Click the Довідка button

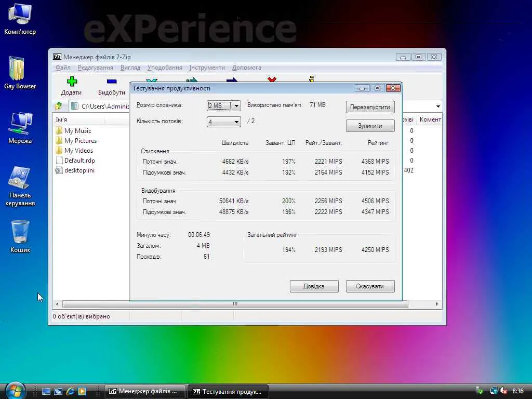(x=314, y=286)
